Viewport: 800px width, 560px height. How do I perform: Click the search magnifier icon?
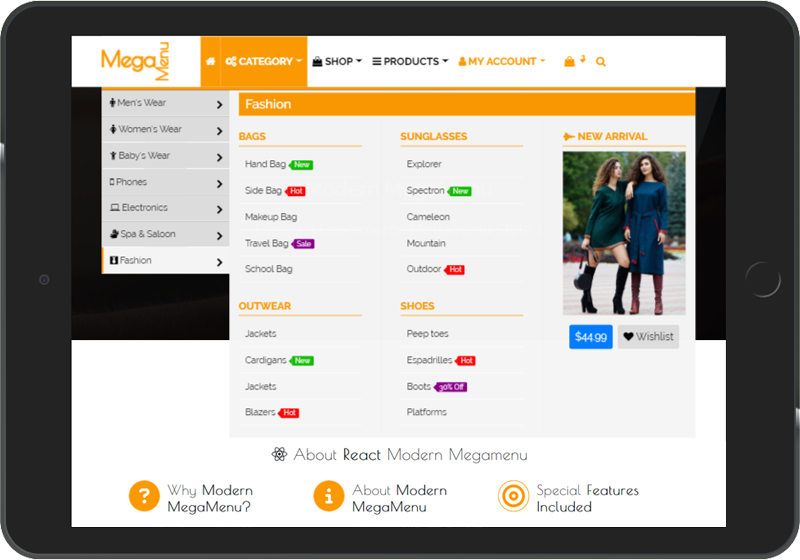click(x=601, y=62)
